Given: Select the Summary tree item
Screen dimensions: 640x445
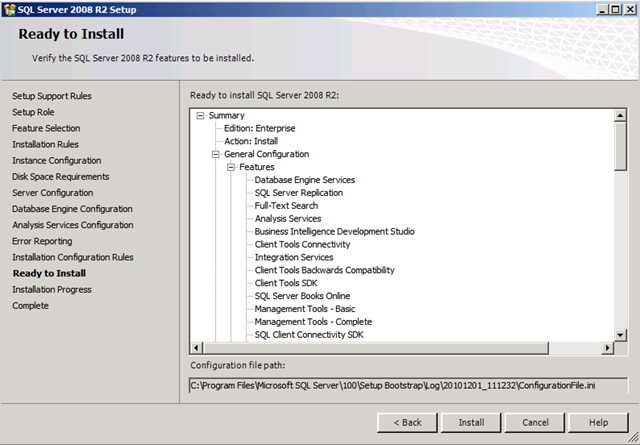Looking at the screenshot, I should point(227,116).
